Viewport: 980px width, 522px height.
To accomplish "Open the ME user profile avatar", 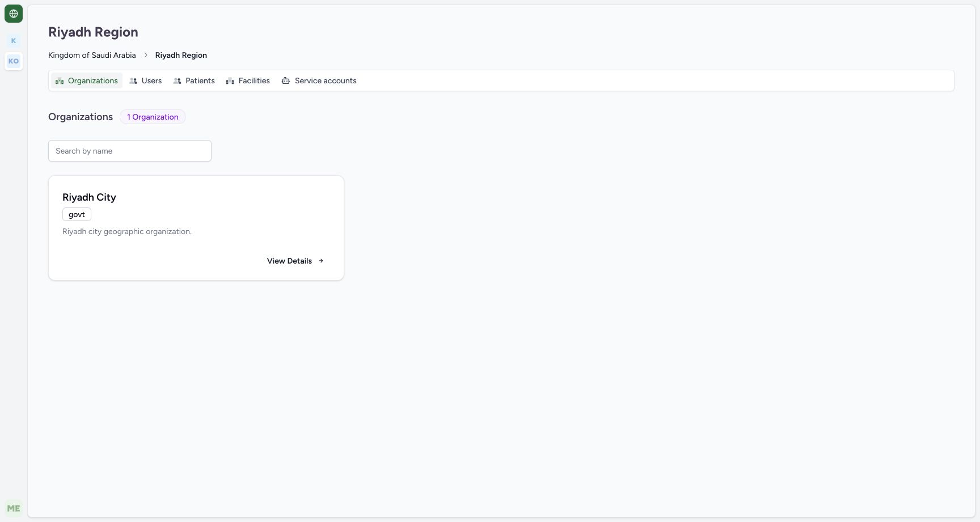I will [x=14, y=508].
